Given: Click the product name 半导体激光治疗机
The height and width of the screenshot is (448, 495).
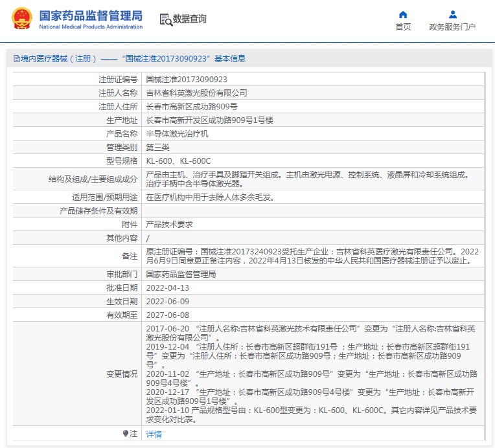Looking at the screenshot, I should [x=177, y=133].
